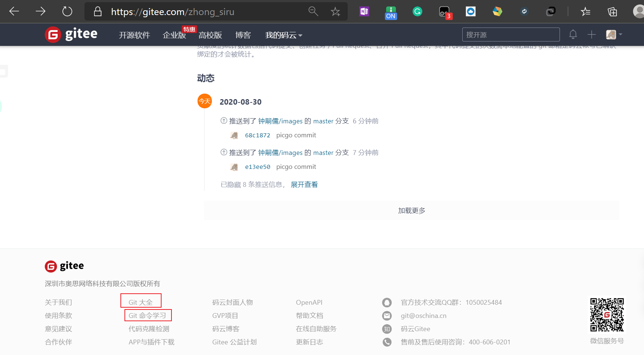Image resolution: width=644 pixels, height=355 pixels.
Task: Click the 加载更多 button
Action: pos(411,210)
